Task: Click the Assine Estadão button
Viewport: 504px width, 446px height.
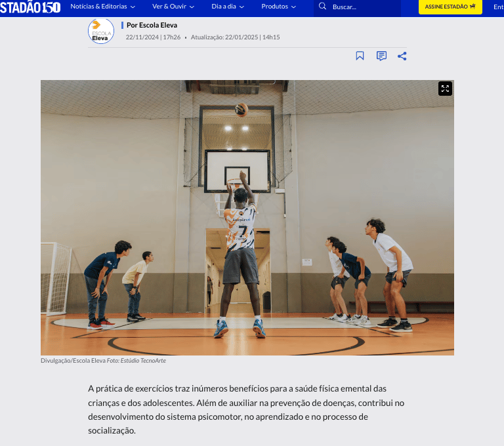Action: (450, 7)
